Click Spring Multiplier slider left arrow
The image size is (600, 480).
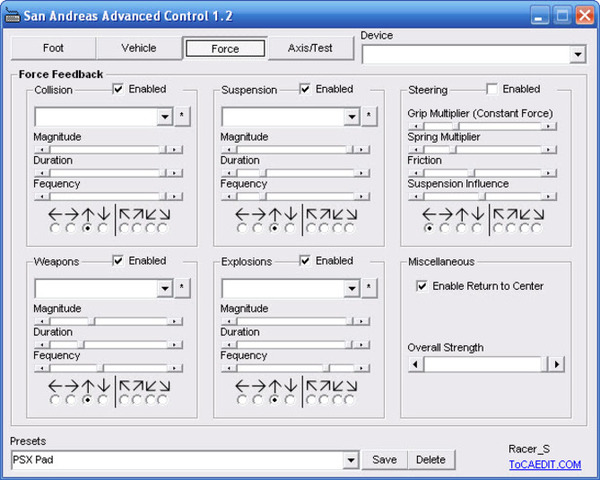[x=416, y=150]
